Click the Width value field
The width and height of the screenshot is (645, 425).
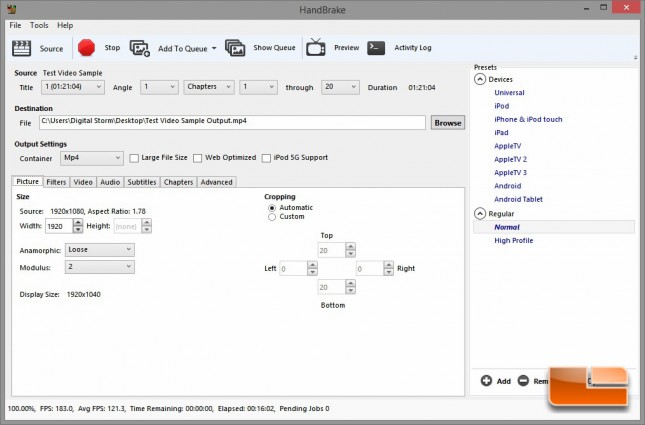[59, 226]
